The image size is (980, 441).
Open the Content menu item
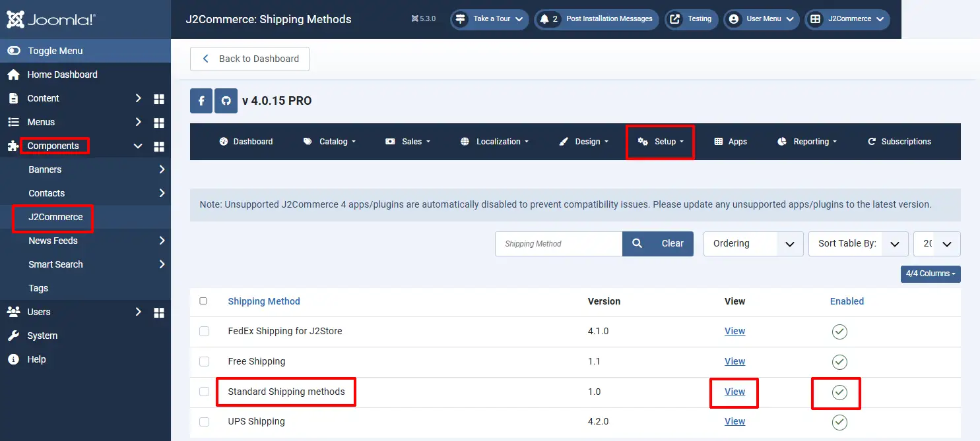pos(43,98)
